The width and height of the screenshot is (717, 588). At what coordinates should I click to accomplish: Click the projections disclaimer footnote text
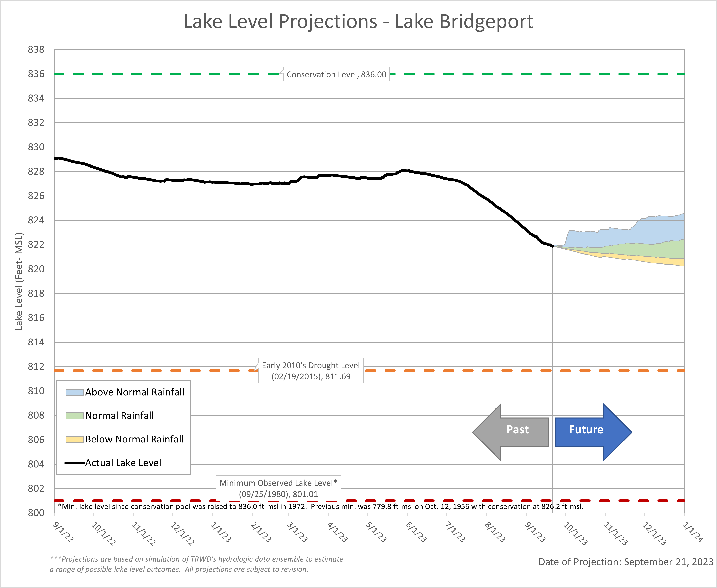196,564
